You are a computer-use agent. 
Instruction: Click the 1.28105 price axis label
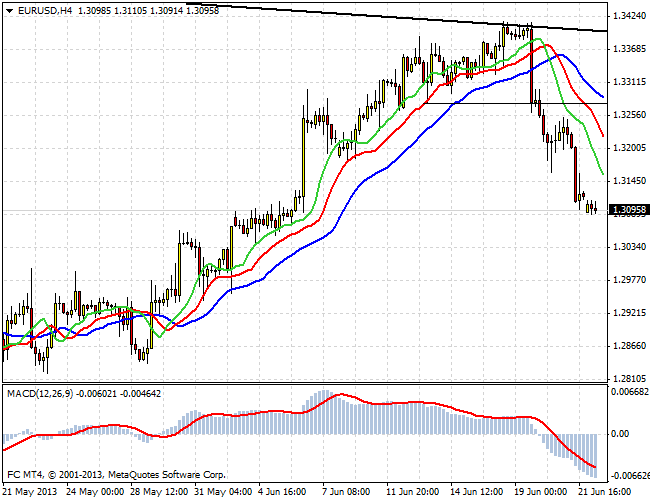coord(629,379)
